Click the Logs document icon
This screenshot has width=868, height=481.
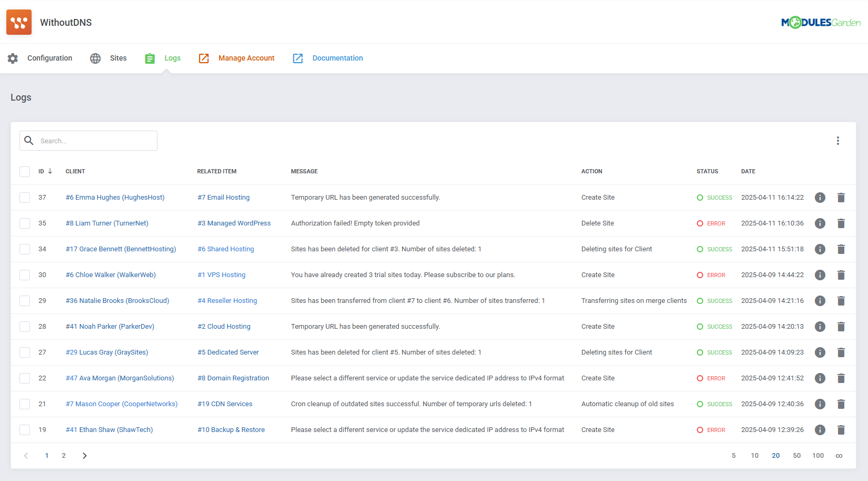tap(150, 58)
